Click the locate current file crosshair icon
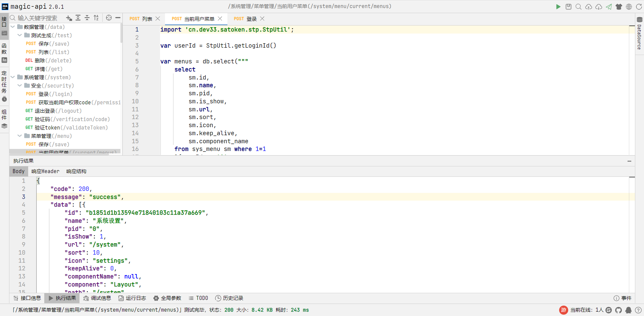The image size is (644, 316). (x=109, y=18)
